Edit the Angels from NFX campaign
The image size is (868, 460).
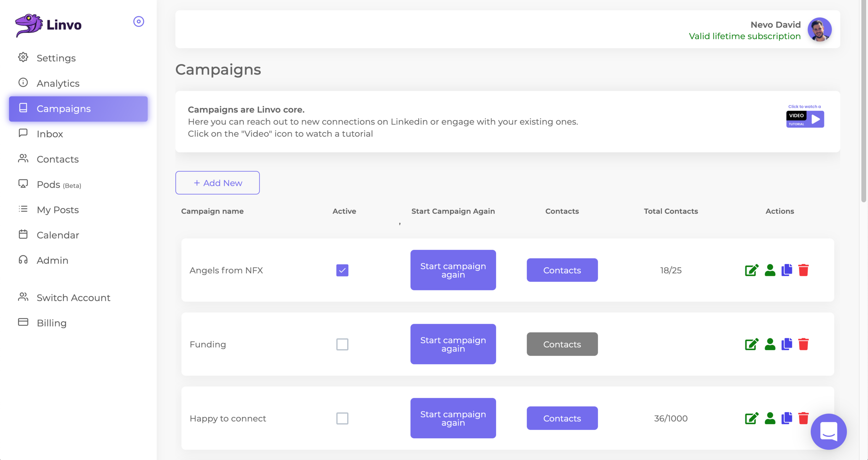click(752, 270)
